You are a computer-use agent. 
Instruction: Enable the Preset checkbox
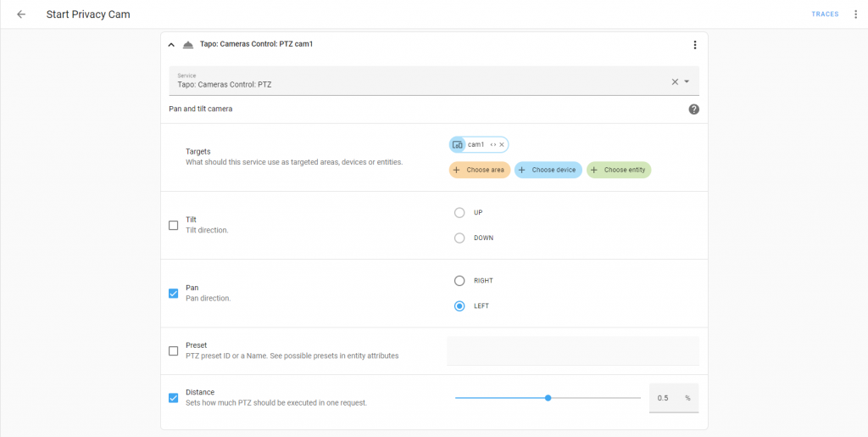[x=174, y=350]
